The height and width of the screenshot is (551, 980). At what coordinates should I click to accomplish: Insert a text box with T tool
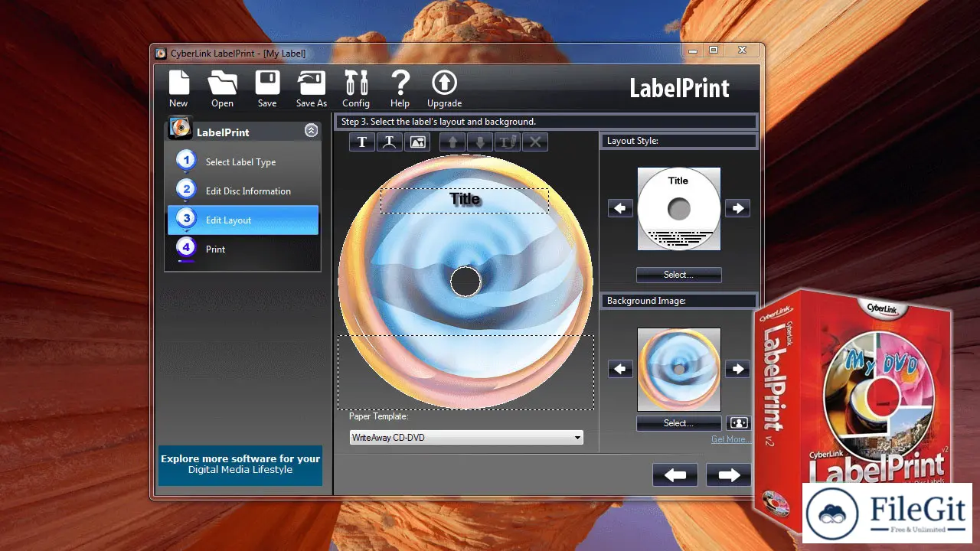(362, 142)
